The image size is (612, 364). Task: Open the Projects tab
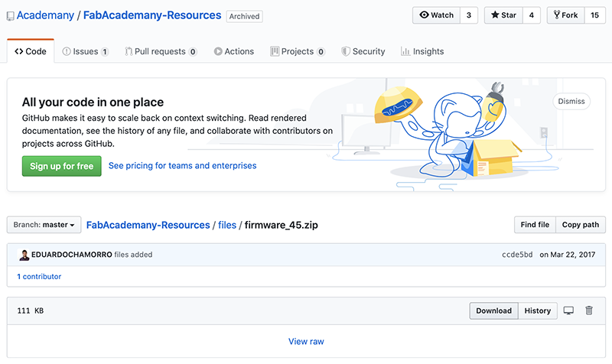(298, 51)
